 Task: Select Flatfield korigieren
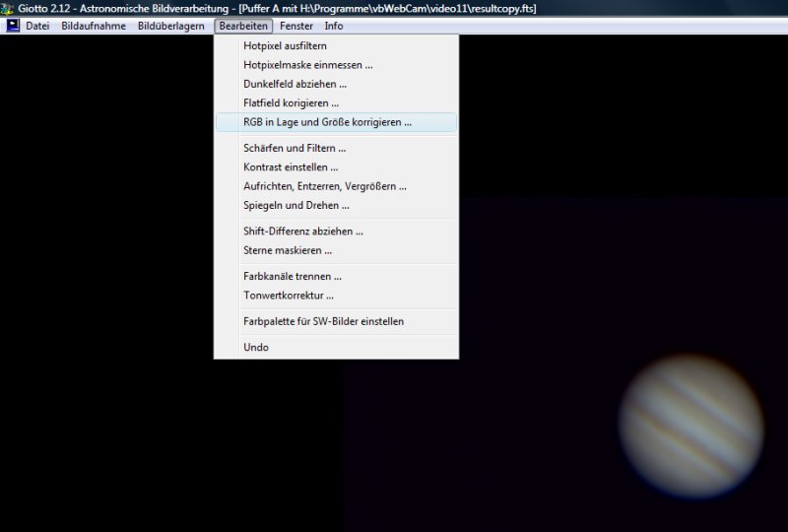coord(336,103)
